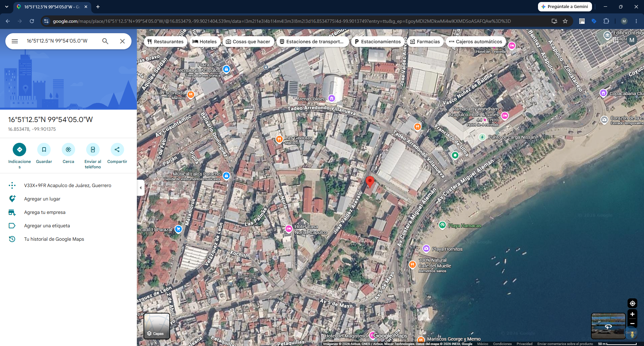Screen dimensions: 644x346
Task: Open the Street View preview thumbnail
Action: pos(608,326)
